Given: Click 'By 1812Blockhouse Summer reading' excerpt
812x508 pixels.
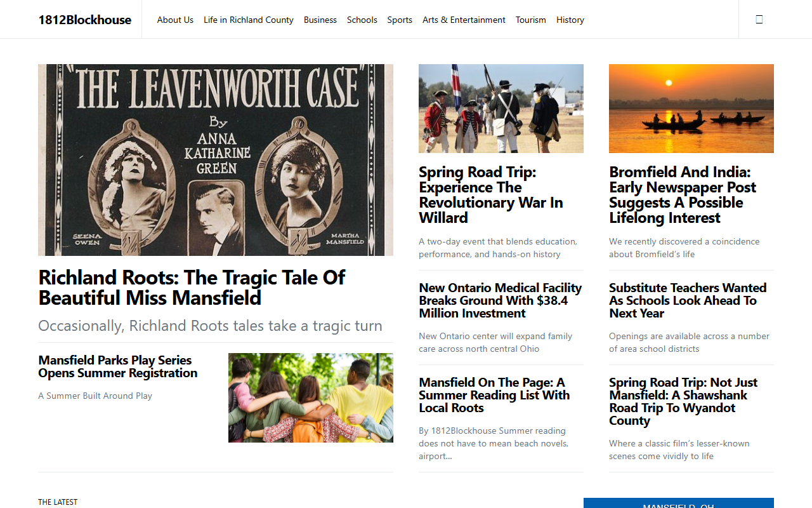Looking at the screenshot, I should (x=494, y=443).
